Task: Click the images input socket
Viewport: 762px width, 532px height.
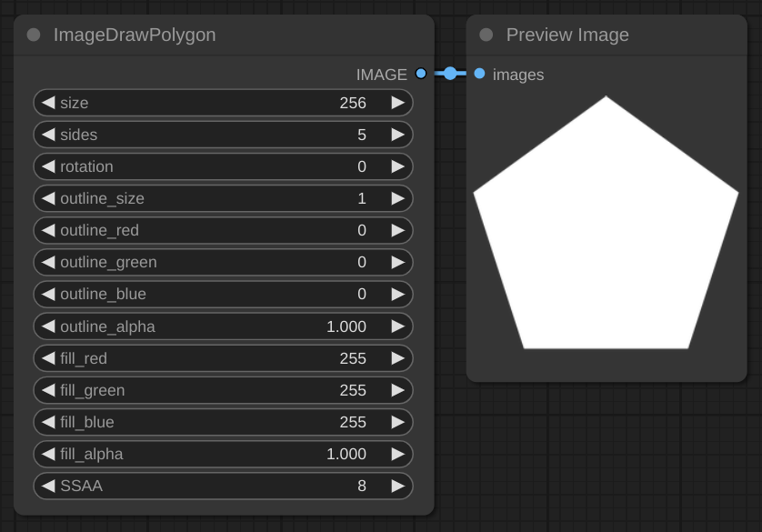Action: pos(479,74)
